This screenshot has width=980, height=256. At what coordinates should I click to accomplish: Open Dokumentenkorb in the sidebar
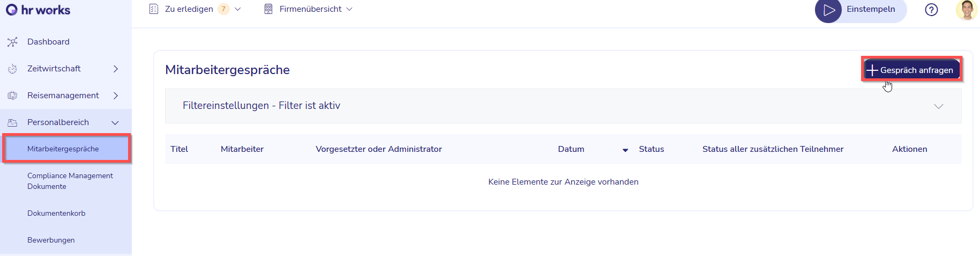[x=56, y=213]
